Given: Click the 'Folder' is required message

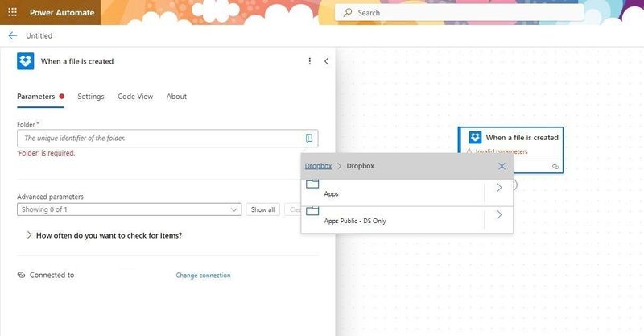Looking at the screenshot, I should [46, 153].
